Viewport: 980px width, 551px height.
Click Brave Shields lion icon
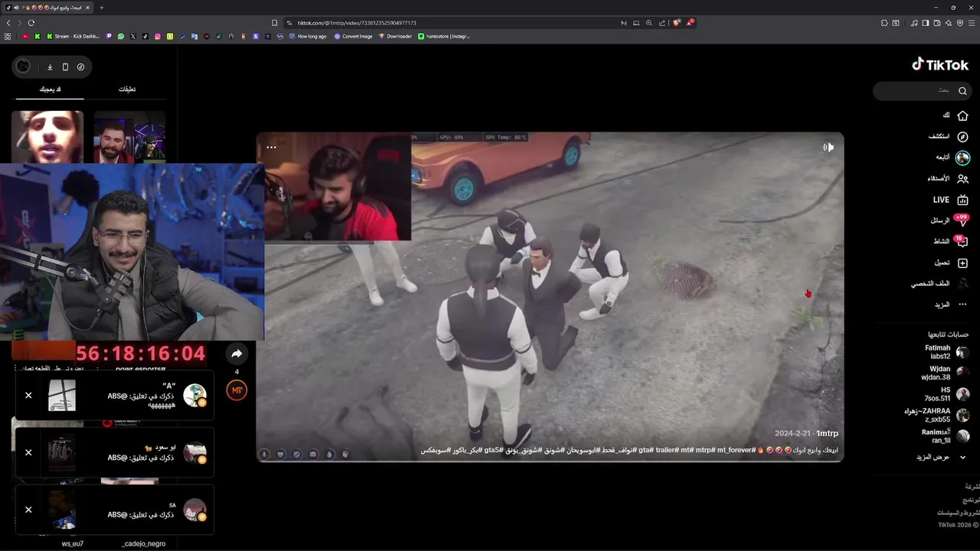[x=677, y=23]
